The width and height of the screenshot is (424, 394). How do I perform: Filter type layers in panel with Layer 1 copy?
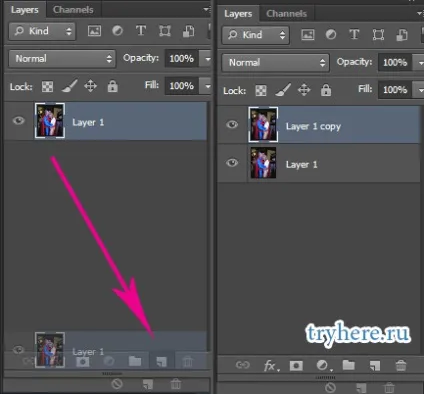(354, 35)
